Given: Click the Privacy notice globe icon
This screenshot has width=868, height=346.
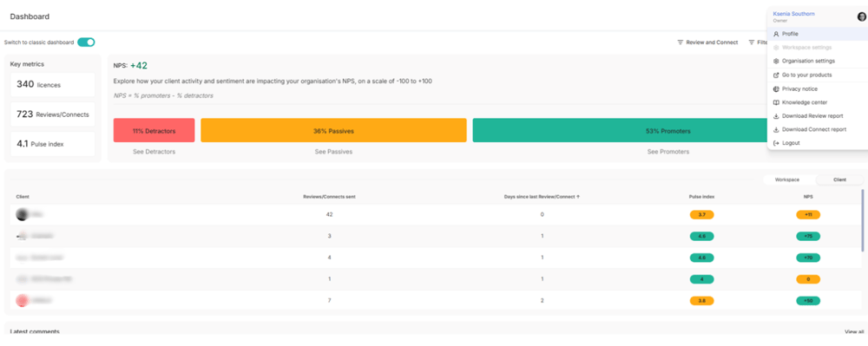Looking at the screenshot, I should click(x=776, y=88).
